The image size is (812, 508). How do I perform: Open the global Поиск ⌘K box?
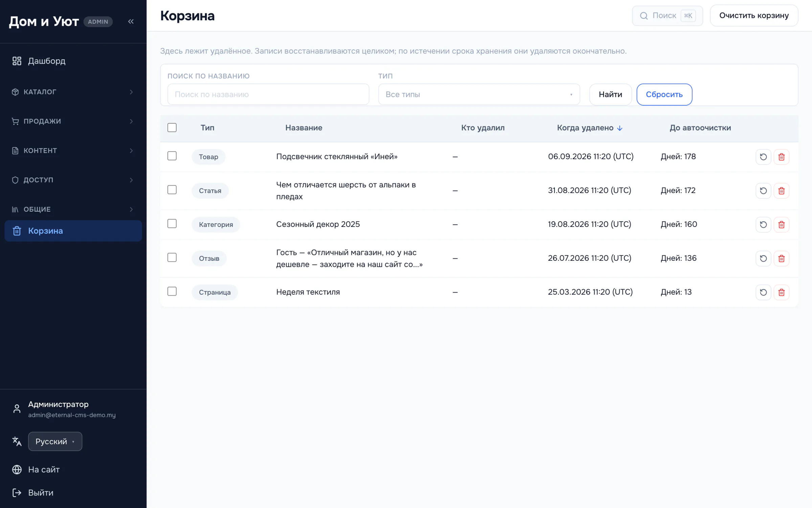tap(667, 16)
